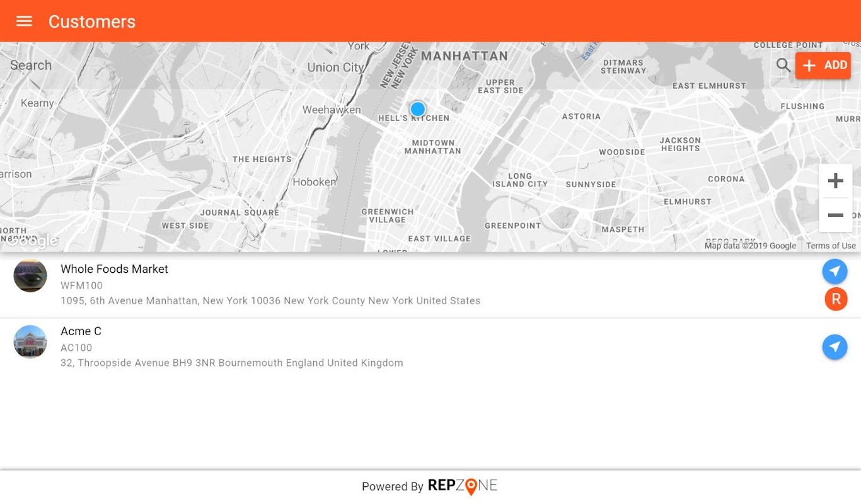Click the GREENPOINT map label
The image size is (861, 504).
tap(512, 226)
